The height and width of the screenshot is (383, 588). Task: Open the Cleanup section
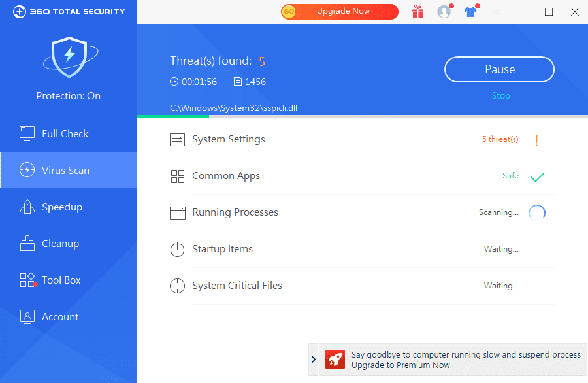coord(69,243)
